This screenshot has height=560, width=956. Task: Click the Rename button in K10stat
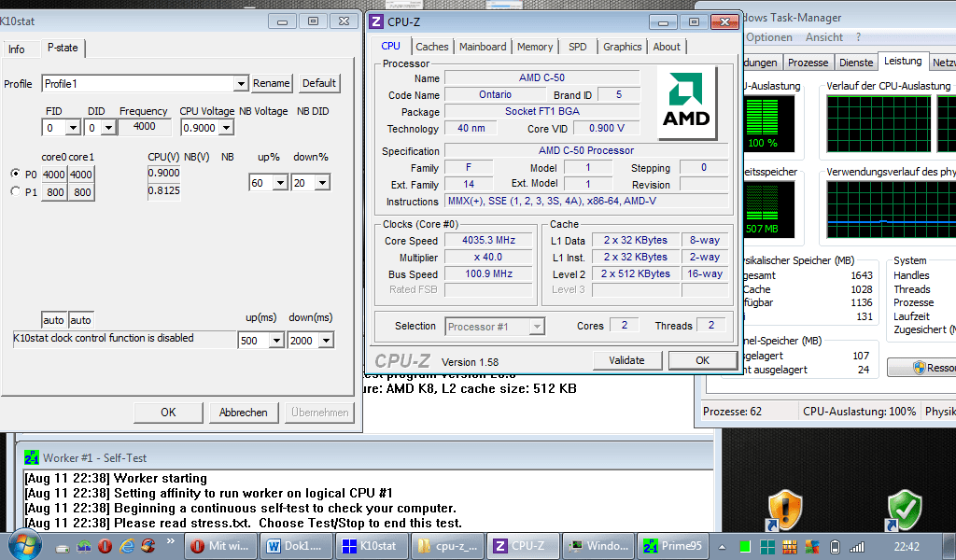point(272,83)
